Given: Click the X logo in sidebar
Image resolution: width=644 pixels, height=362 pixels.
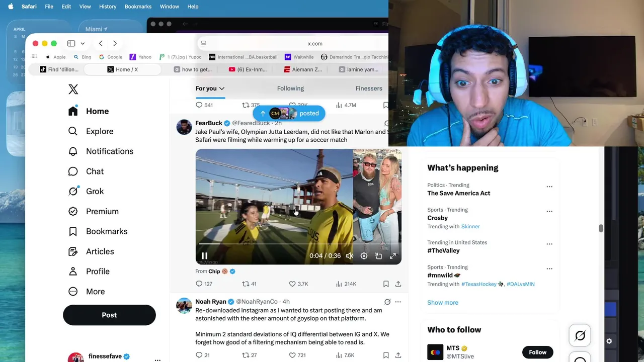Looking at the screenshot, I should (x=73, y=89).
